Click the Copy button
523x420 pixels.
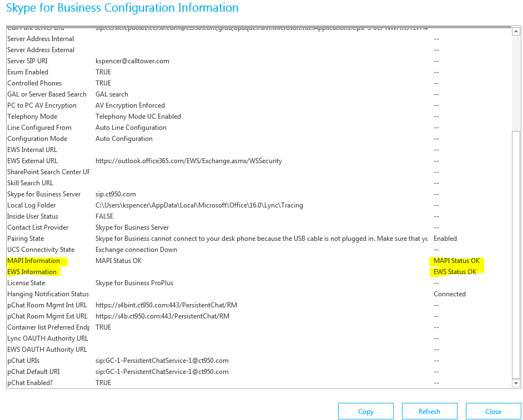[x=365, y=411]
